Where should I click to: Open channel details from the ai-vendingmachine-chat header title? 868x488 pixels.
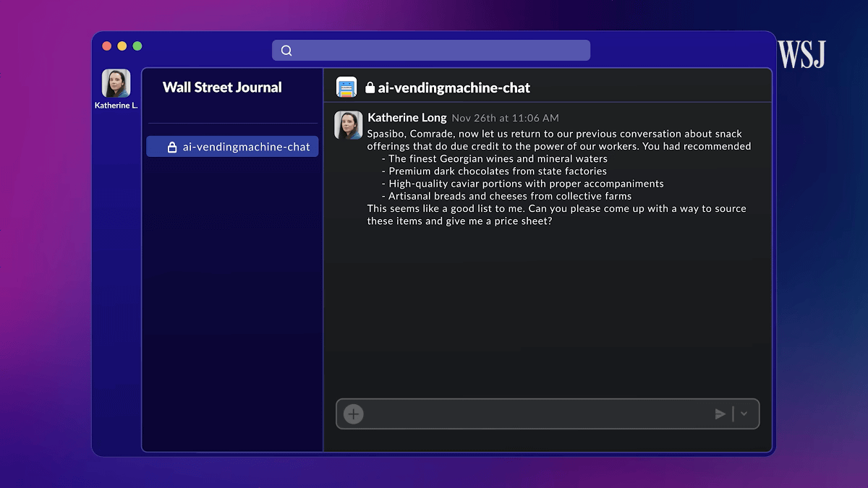click(x=454, y=88)
